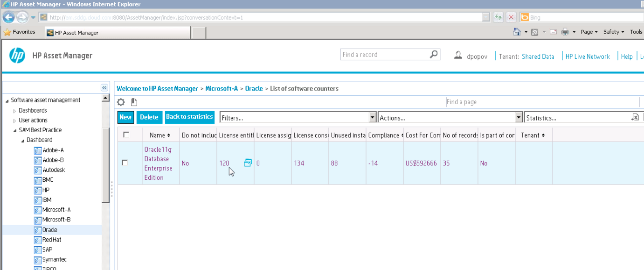Click the browser Forward arrow button

pyautogui.click(x=22, y=17)
